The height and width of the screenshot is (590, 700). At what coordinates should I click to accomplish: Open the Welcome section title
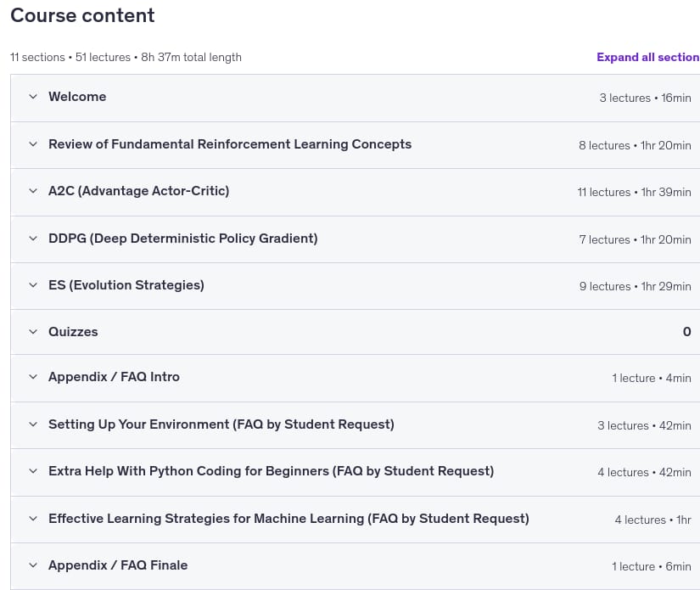(77, 97)
